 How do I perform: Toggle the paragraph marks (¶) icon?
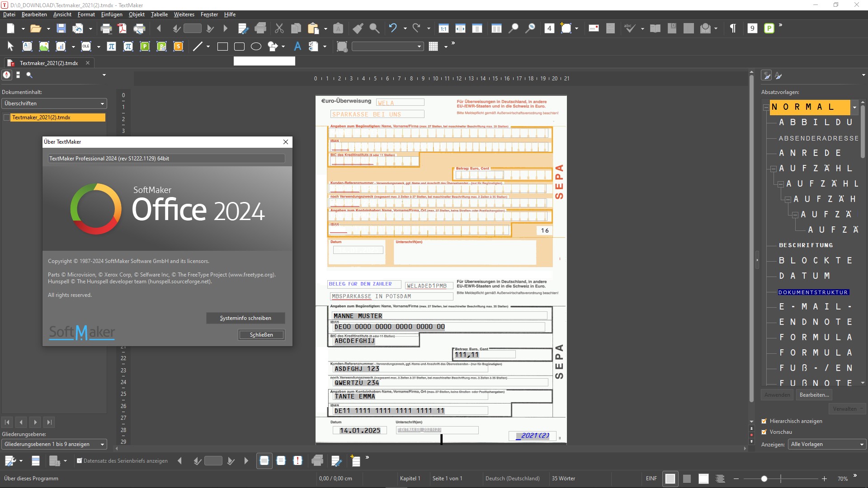point(733,28)
